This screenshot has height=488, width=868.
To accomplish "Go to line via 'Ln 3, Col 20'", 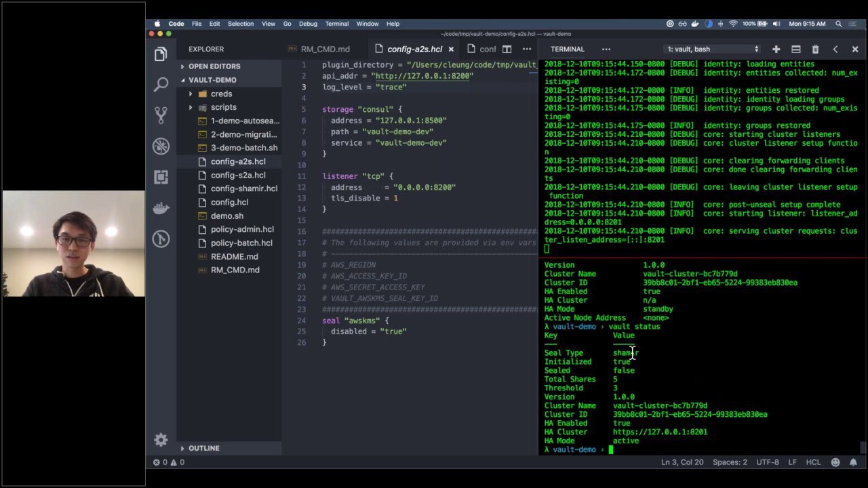I will click(x=682, y=462).
